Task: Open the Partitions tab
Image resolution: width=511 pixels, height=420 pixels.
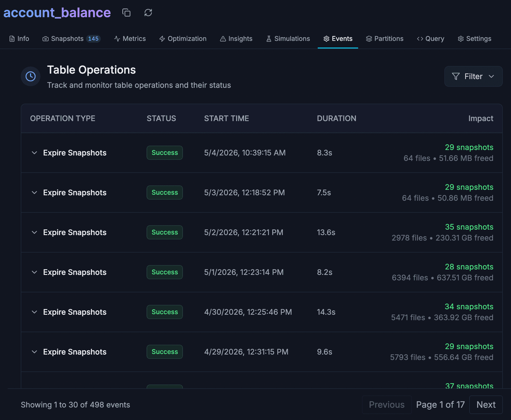Action: tap(385, 39)
